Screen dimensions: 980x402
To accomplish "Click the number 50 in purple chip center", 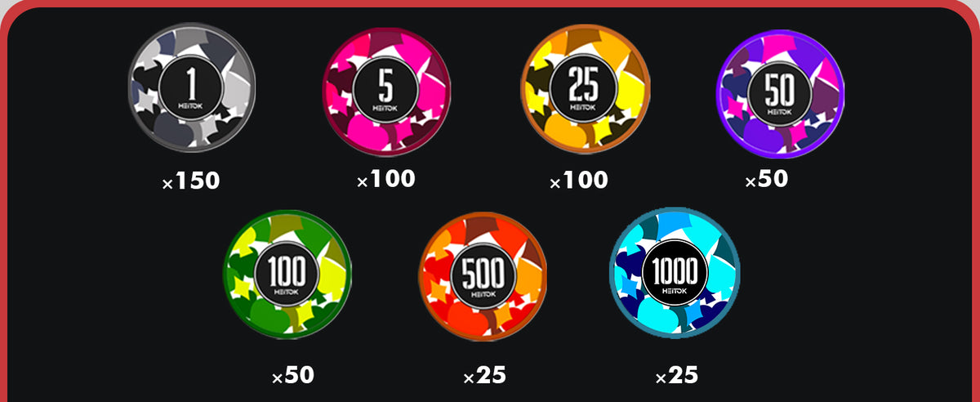I will (780, 90).
